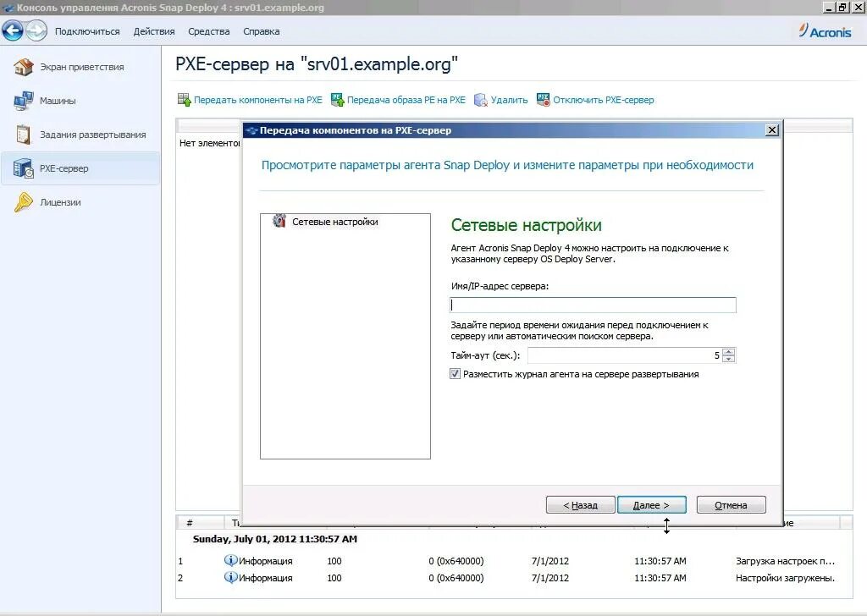Screen dimensions: 867x616
Task: Click the Acronis logo
Action: 825,31
